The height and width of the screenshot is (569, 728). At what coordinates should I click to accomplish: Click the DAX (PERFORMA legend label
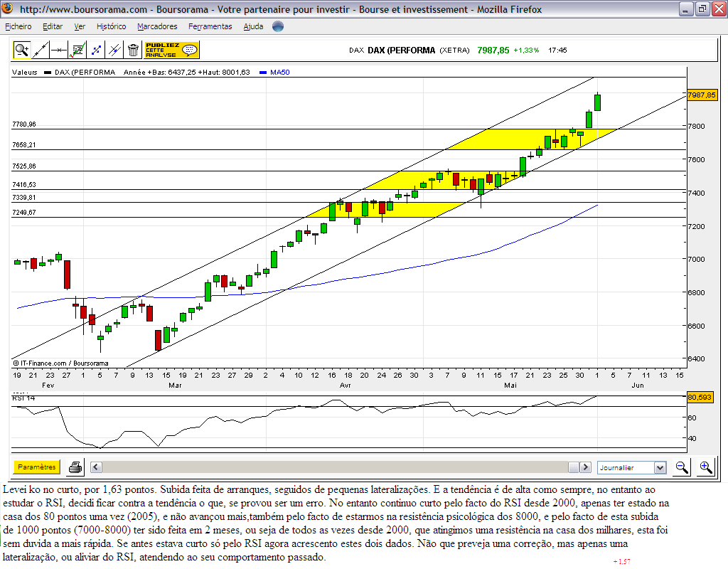85,72
